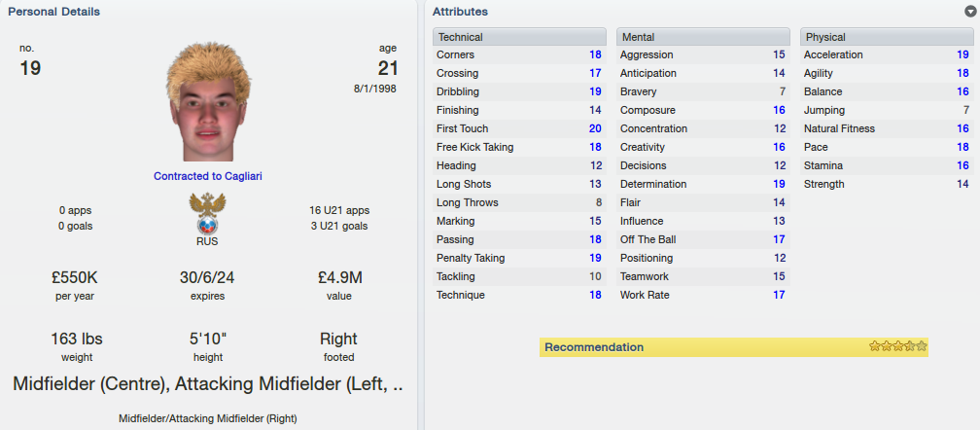Click the Recommendation star rating

(x=897, y=346)
